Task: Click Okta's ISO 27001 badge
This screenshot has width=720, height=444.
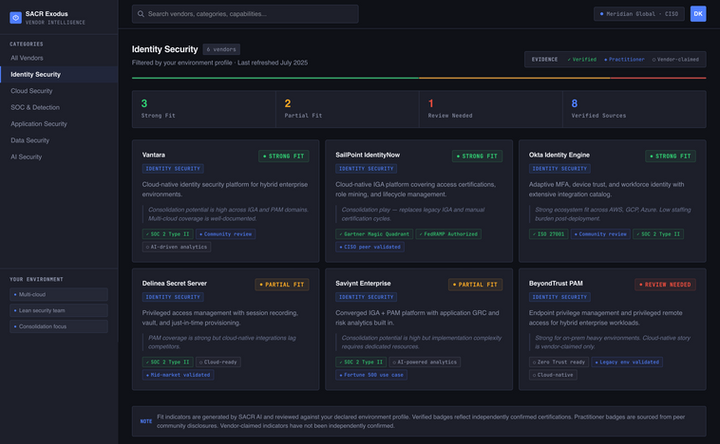Action: 548,234
